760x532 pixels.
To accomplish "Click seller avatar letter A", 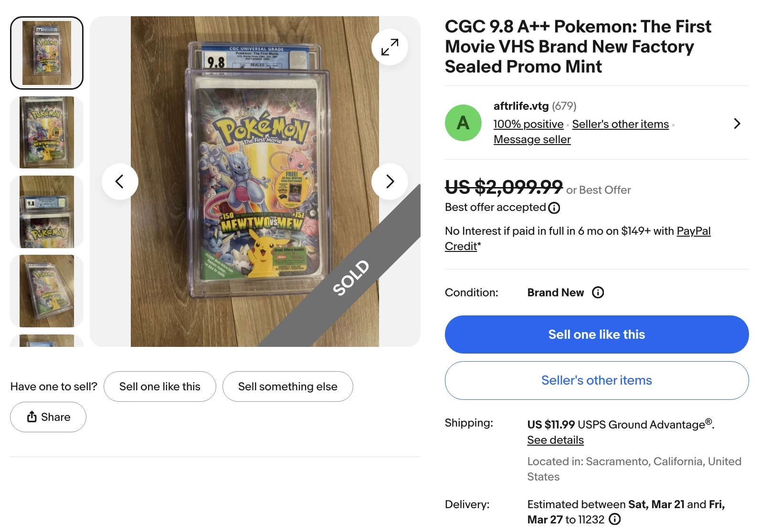I will pyautogui.click(x=463, y=123).
